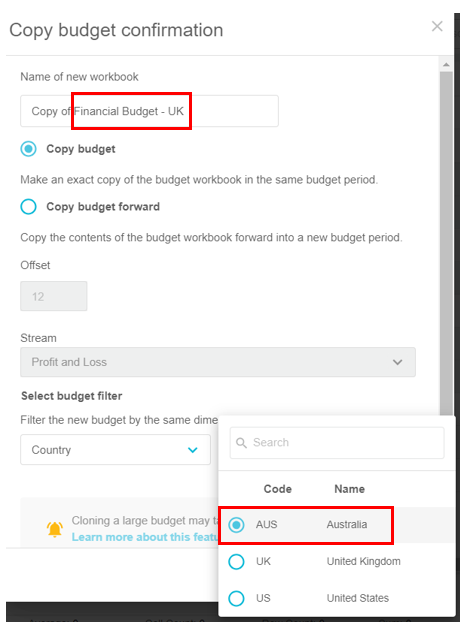The image size is (460, 622).
Task: Click the bell notification icon
Action: [x=55, y=529]
